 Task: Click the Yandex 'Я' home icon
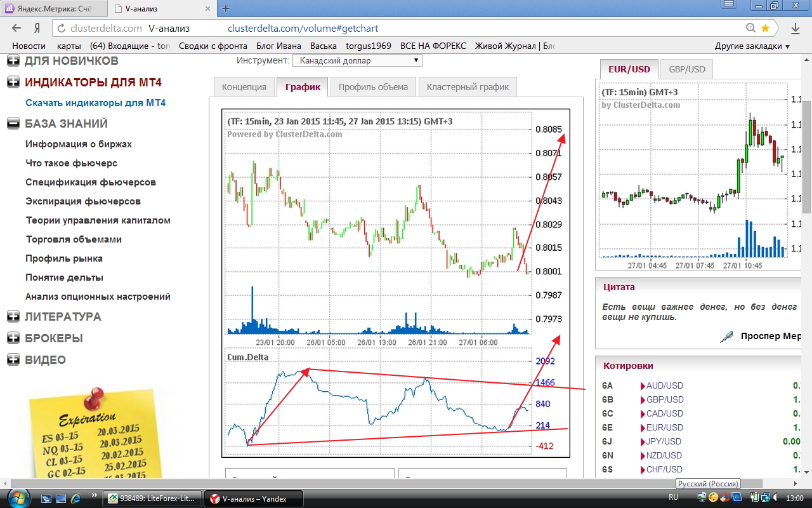coord(37,28)
